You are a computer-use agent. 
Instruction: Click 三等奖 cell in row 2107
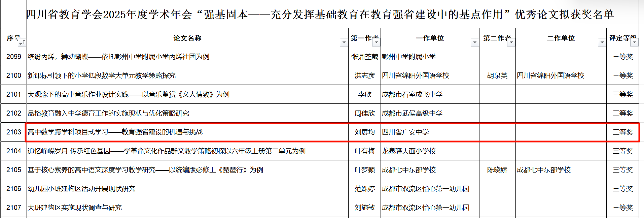[622, 208]
